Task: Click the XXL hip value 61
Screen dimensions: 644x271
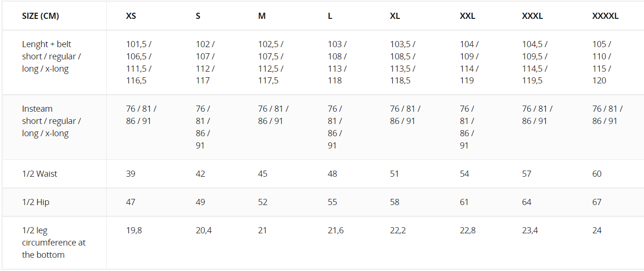Action: point(464,202)
